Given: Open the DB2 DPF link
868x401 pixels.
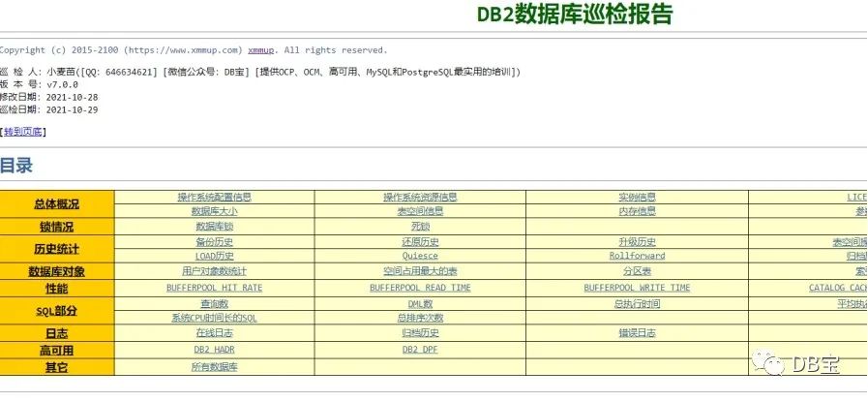Looking at the screenshot, I should [420, 350].
